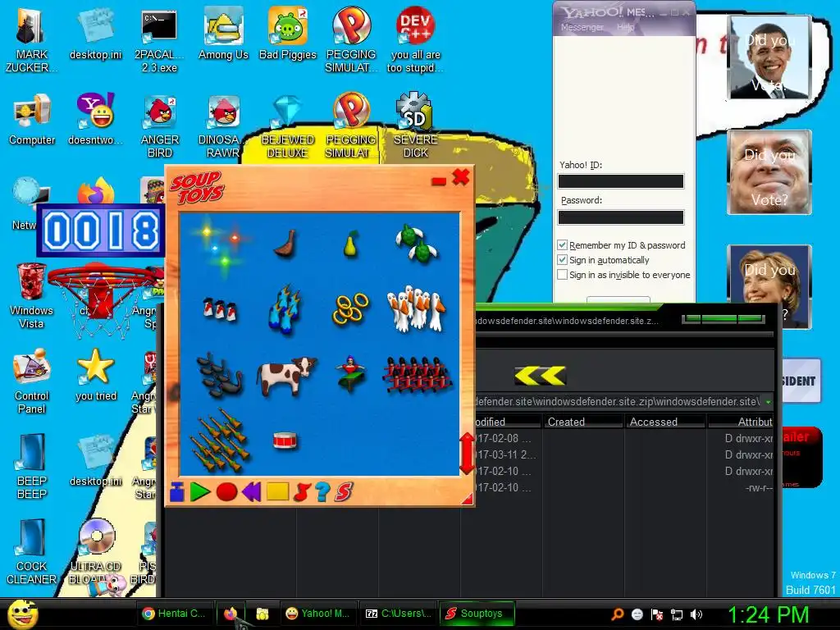Select the penguins toy in Souptoys

coord(220,310)
